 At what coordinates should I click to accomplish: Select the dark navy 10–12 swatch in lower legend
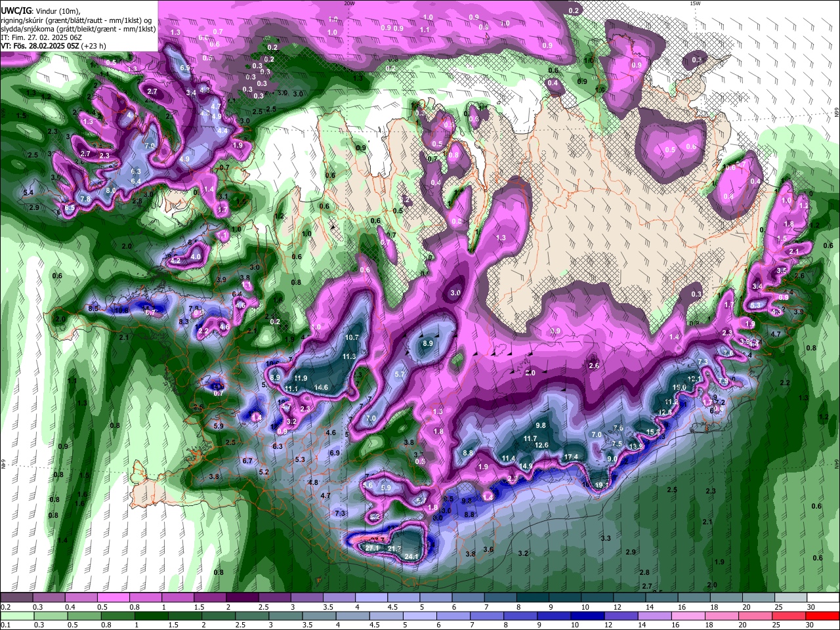click(586, 616)
